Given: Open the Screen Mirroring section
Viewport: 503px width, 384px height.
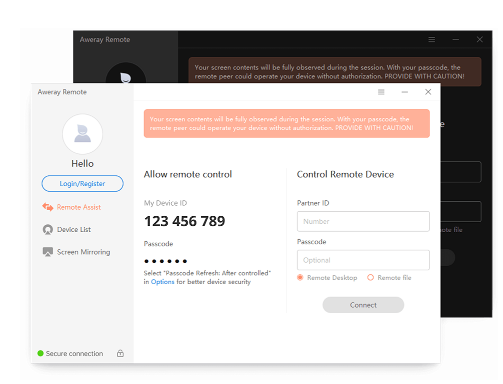Looking at the screenshot, I should click(x=76, y=252).
